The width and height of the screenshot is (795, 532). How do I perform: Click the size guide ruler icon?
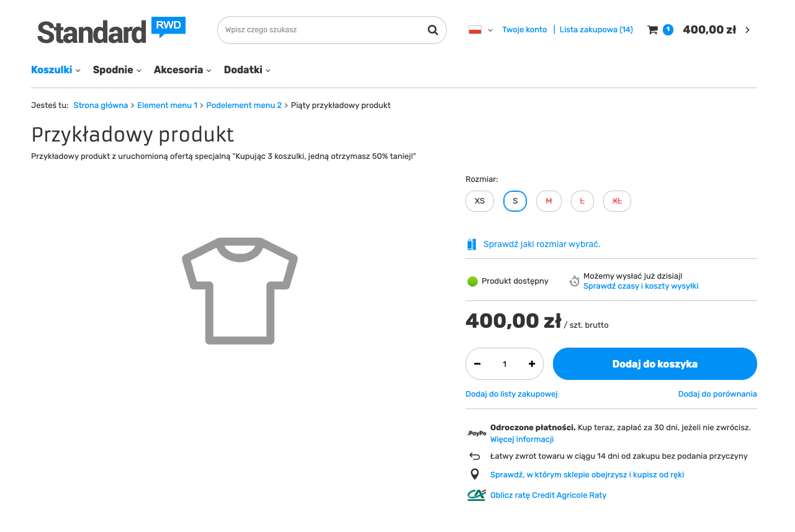pyautogui.click(x=472, y=245)
